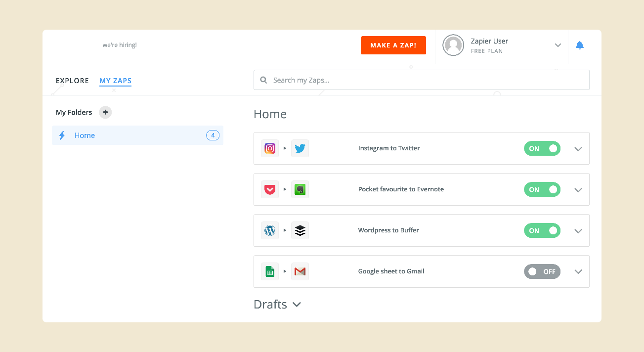The image size is (644, 352).
Task: Add a new folder with plus icon
Action: pyautogui.click(x=105, y=112)
